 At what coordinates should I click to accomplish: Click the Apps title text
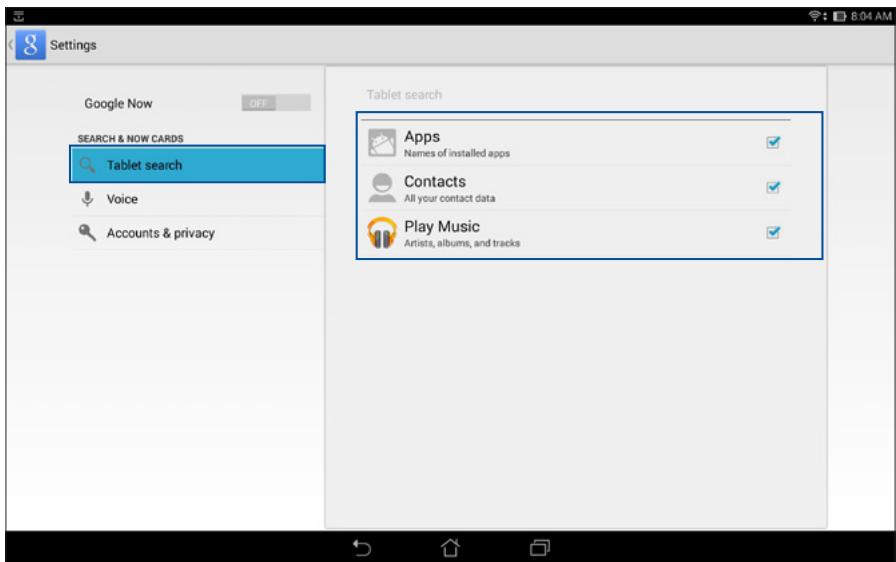tap(422, 137)
